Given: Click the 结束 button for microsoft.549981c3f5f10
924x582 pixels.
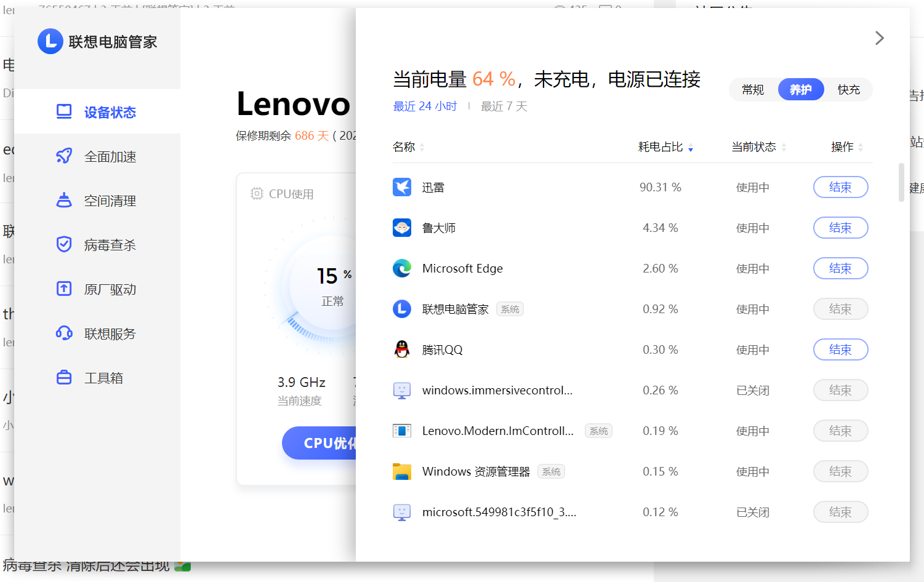Looking at the screenshot, I should click(840, 512).
